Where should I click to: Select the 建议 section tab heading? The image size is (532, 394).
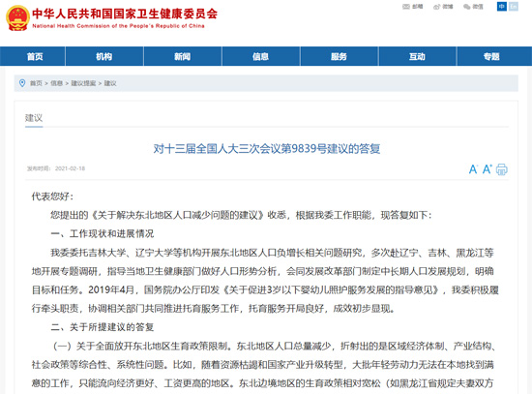coord(34,118)
